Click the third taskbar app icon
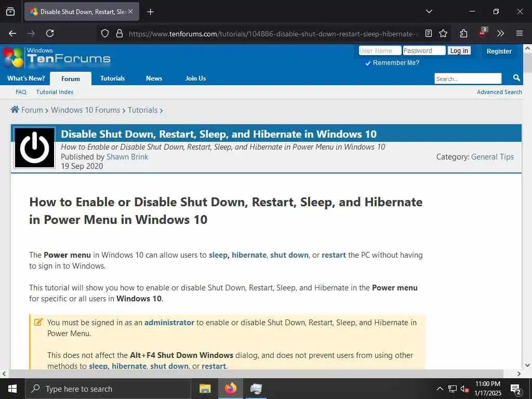 [x=256, y=389]
